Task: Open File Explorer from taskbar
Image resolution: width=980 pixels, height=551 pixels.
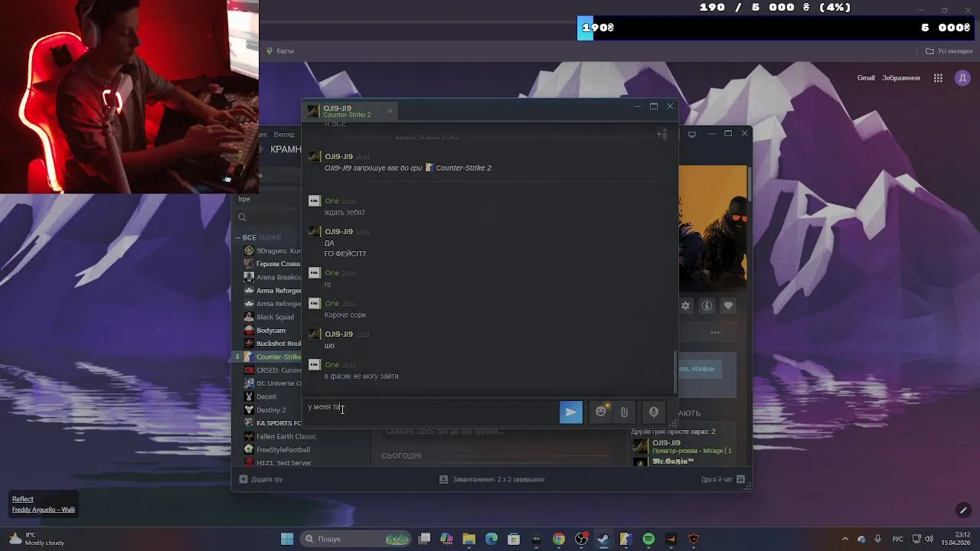Action: 469,539
